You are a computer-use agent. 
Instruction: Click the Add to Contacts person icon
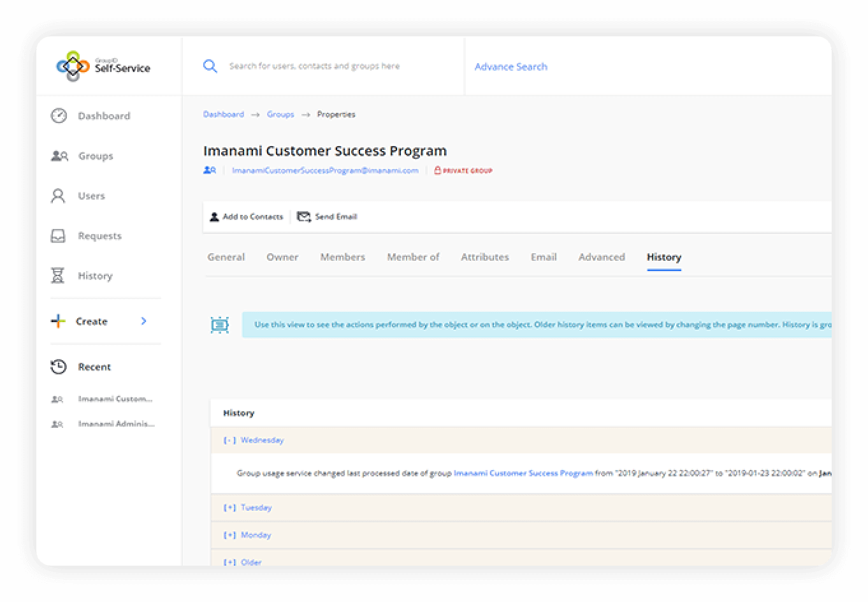tap(214, 216)
